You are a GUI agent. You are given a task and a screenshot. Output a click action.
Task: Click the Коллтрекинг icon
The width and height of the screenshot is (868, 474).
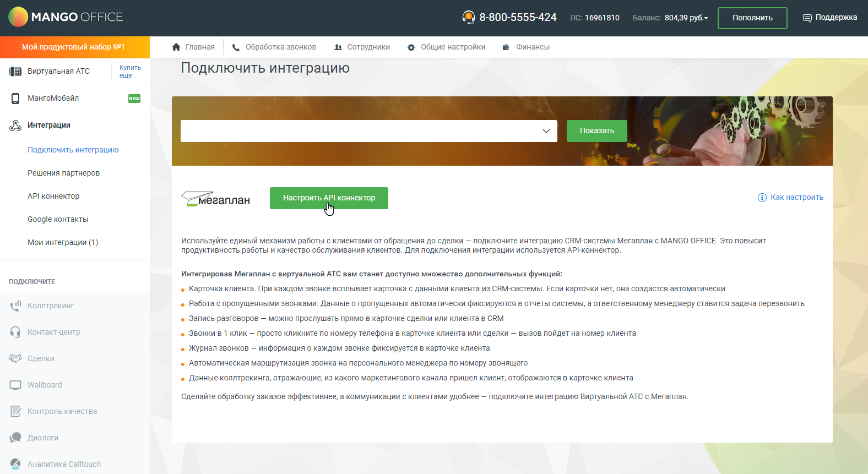15,306
